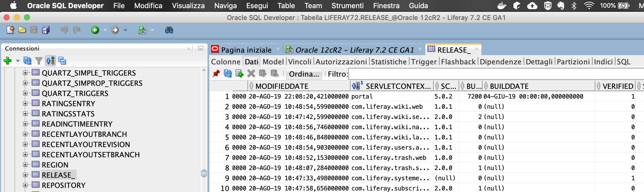Click the collapse-all icon in Connessioni toolbar

(62, 61)
